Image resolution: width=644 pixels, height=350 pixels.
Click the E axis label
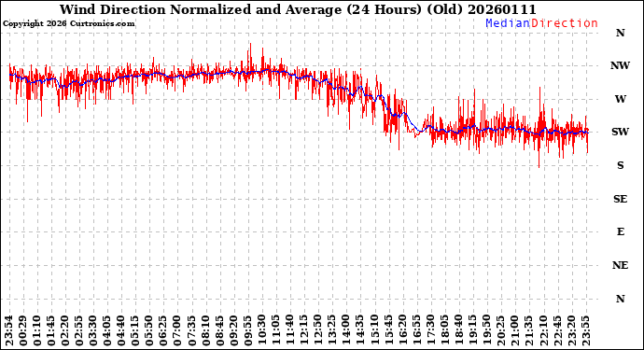620,232
